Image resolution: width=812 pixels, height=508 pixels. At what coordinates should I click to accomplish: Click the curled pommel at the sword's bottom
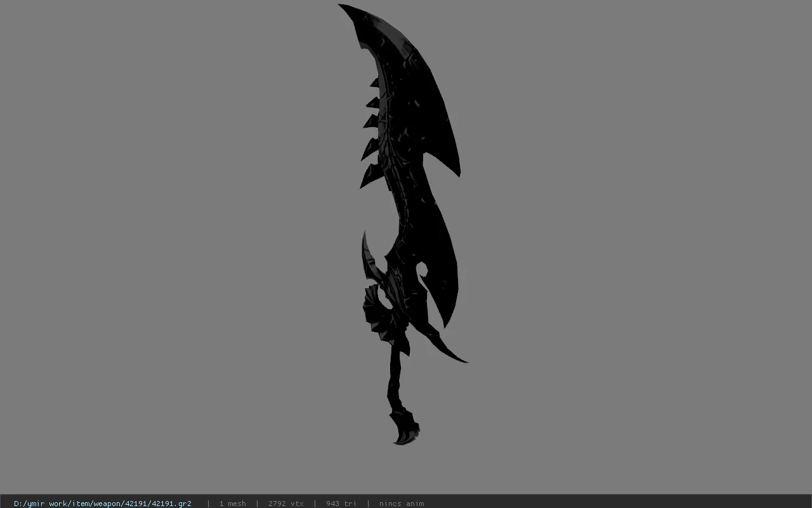(x=406, y=428)
